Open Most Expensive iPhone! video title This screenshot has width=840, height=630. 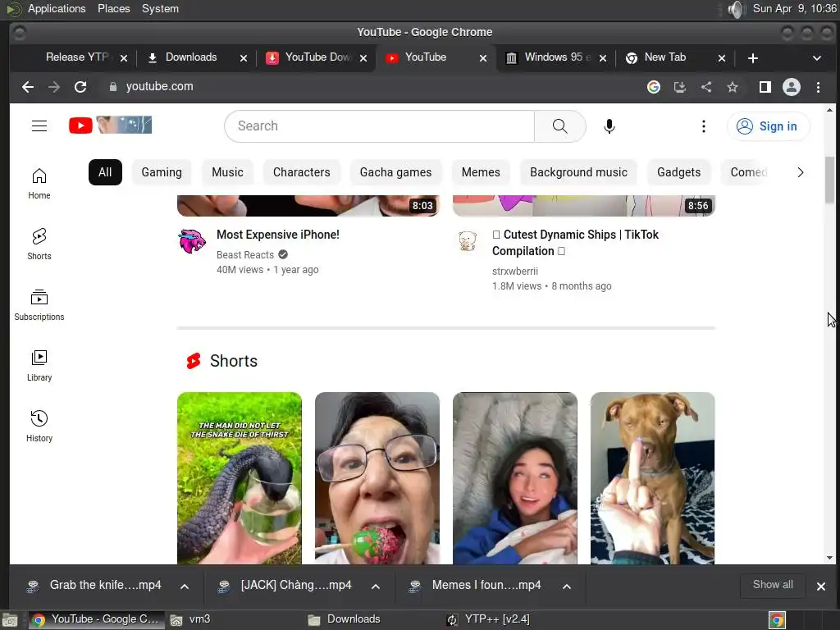pos(277,235)
